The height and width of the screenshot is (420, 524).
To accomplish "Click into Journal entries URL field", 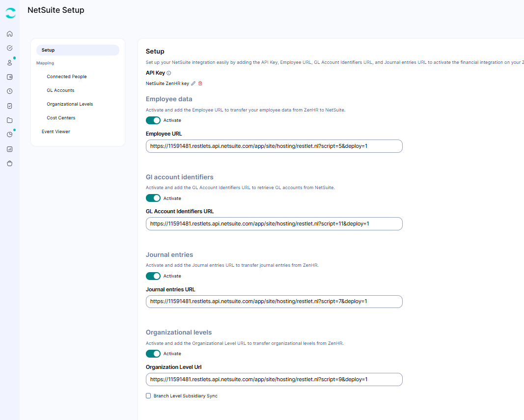I will coord(274,302).
